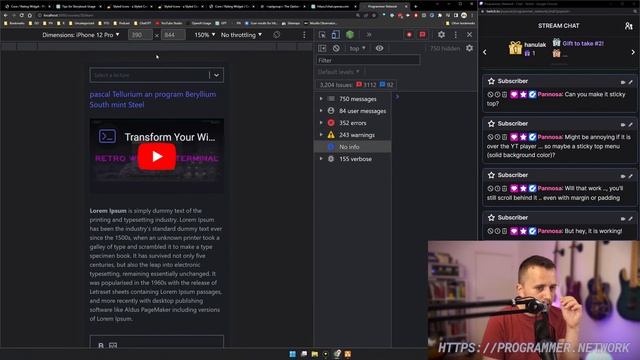The height and width of the screenshot is (360, 640).
Task: Click the console Filter input field
Action: coord(368,60)
